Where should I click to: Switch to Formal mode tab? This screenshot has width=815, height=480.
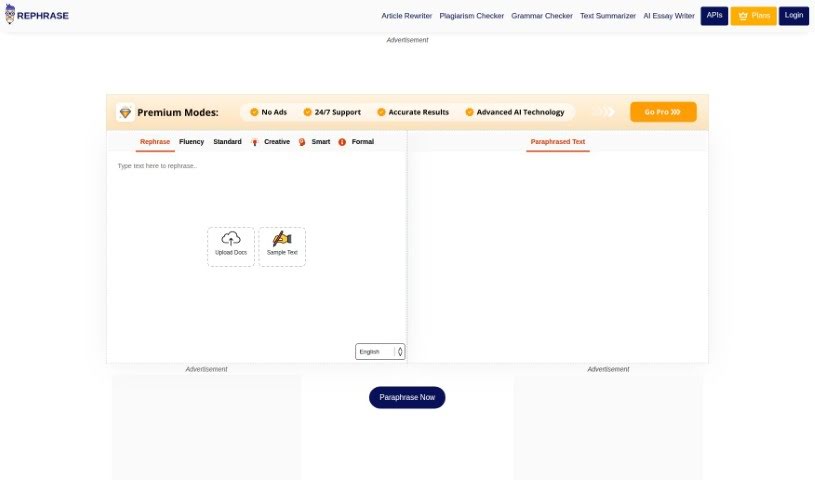pos(363,141)
